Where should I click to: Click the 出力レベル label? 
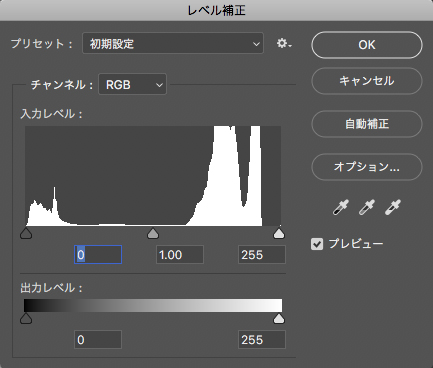tap(51, 288)
